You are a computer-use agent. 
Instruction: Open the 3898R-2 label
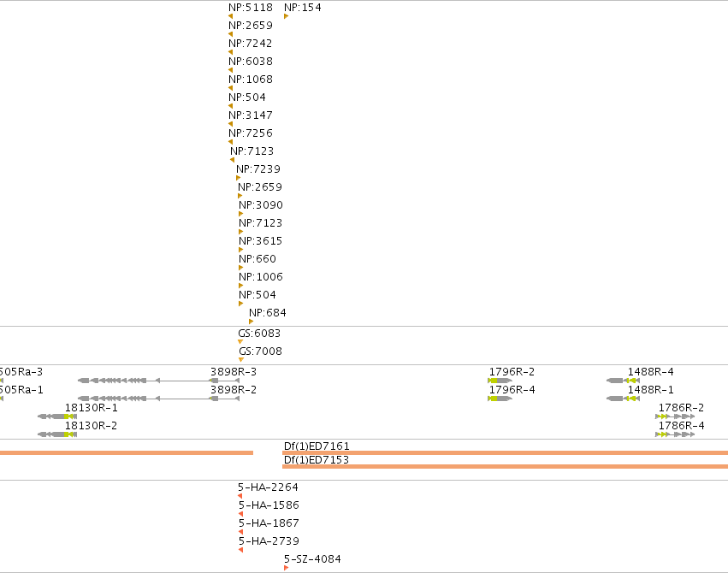(x=234, y=390)
